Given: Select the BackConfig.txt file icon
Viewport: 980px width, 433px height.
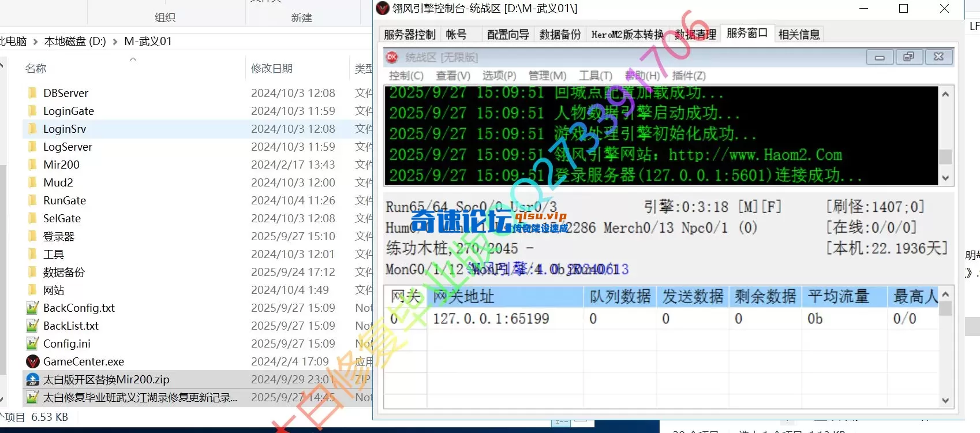Looking at the screenshot, I should pos(32,308).
